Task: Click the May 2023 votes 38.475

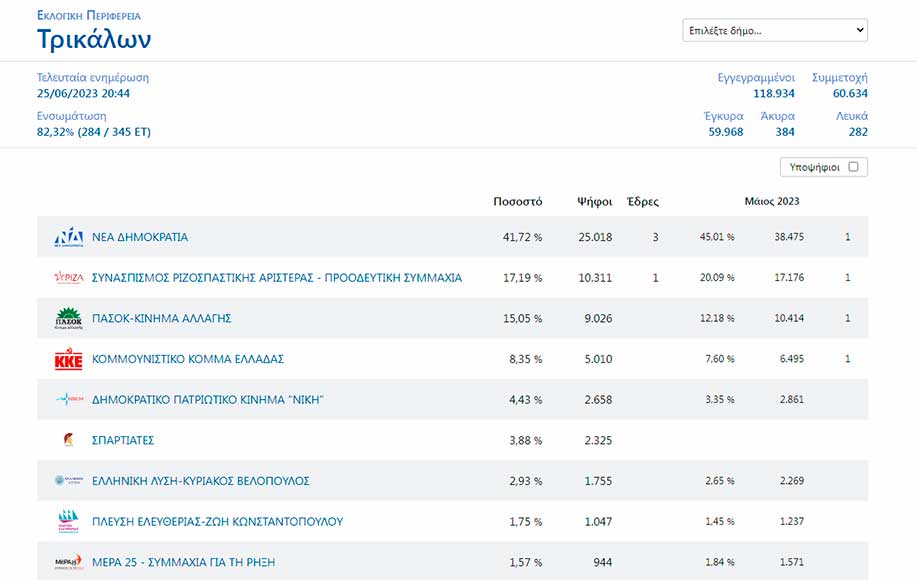Action: pyautogui.click(x=789, y=237)
